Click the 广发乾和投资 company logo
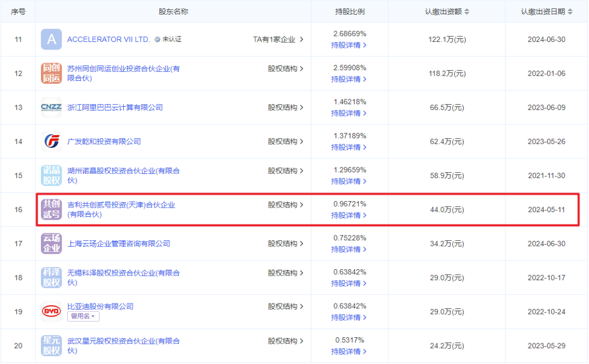 coord(51,142)
